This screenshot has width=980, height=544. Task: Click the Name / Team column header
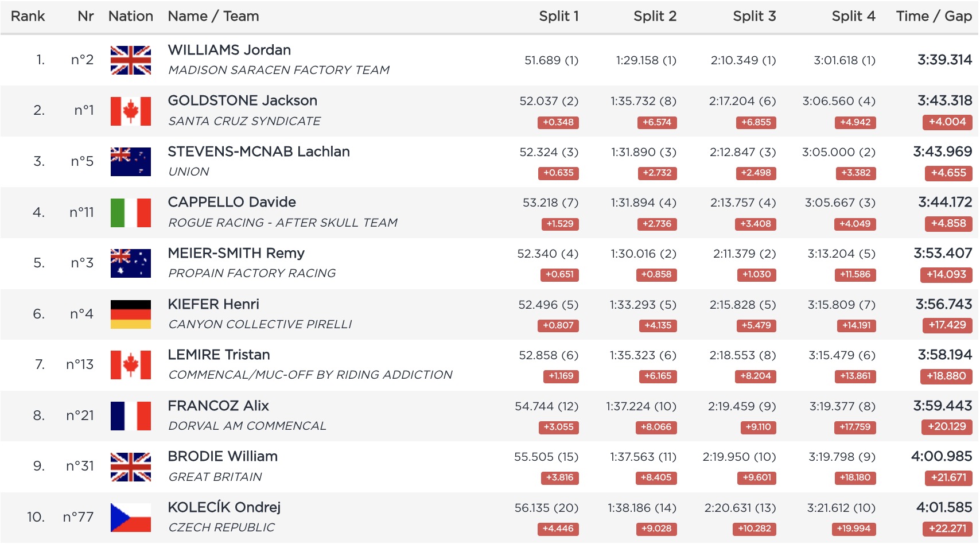(213, 16)
